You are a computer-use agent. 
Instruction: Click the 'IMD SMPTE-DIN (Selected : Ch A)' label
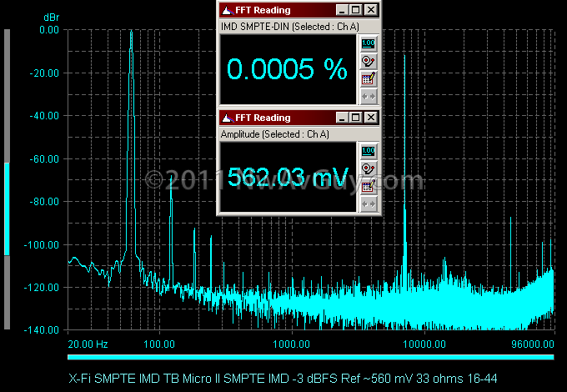(x=290, y=27)
